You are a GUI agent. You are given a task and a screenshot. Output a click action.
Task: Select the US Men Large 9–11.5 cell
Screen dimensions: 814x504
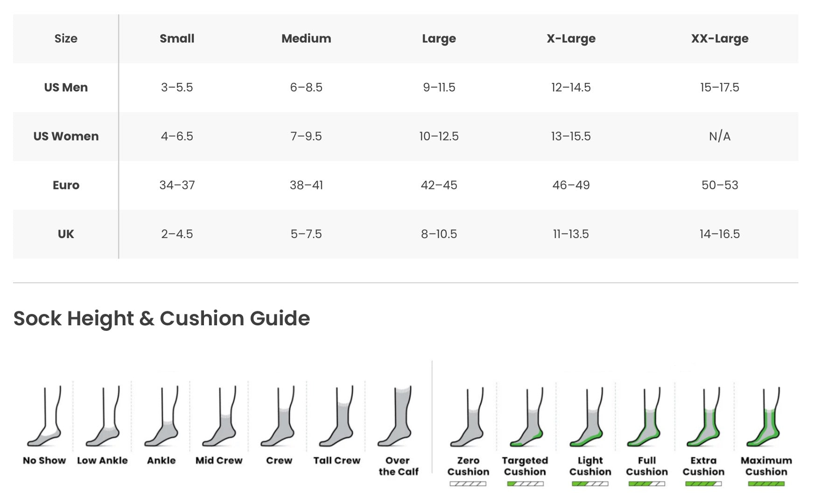click(x=439, y=87)
